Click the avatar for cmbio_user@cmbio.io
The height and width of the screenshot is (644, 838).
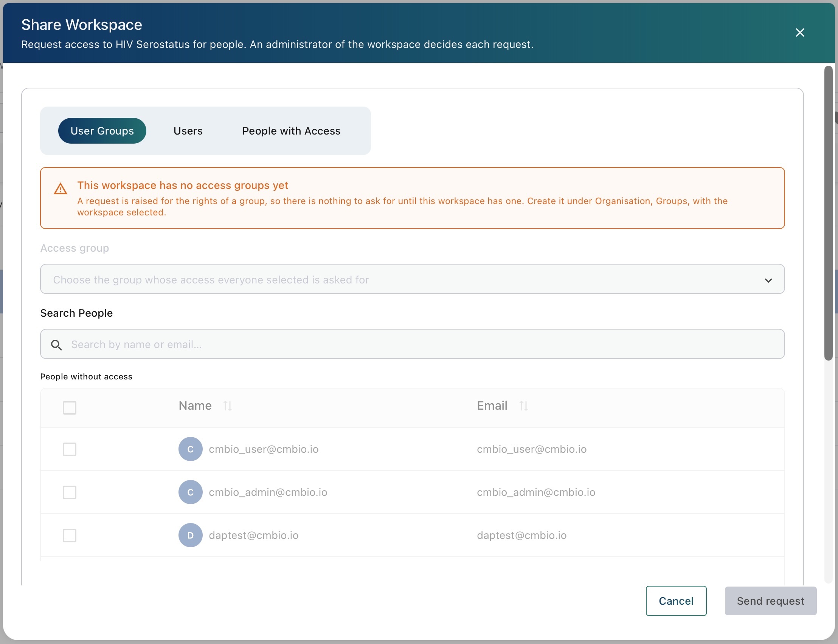coord(190,449)
